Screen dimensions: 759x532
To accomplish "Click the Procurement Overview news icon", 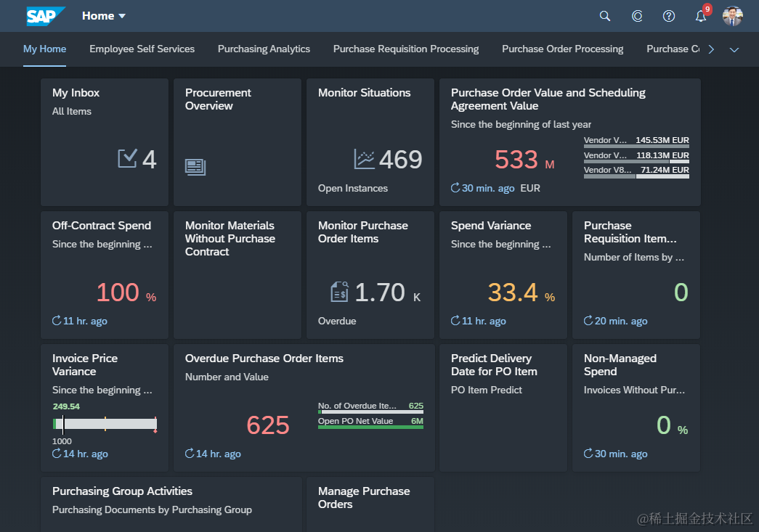I will coord(195,167).
